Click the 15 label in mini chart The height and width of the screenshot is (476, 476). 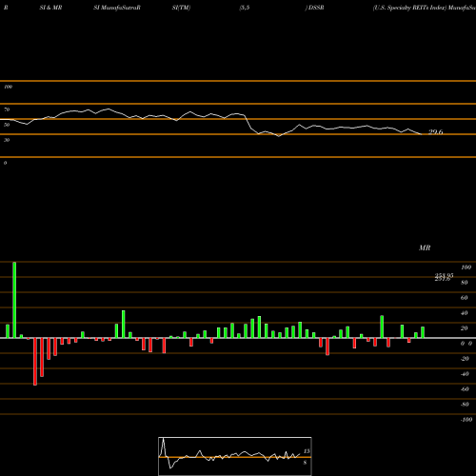(307, 451)
